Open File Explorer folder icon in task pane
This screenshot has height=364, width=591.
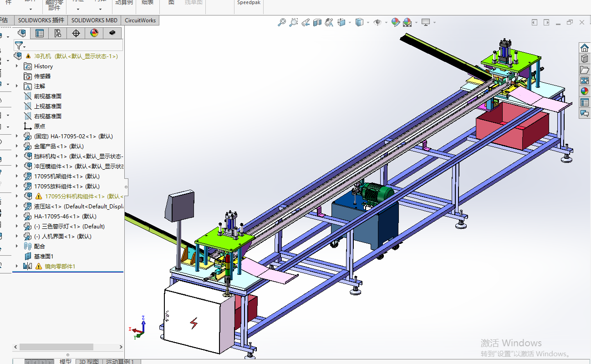click(585, 70)
